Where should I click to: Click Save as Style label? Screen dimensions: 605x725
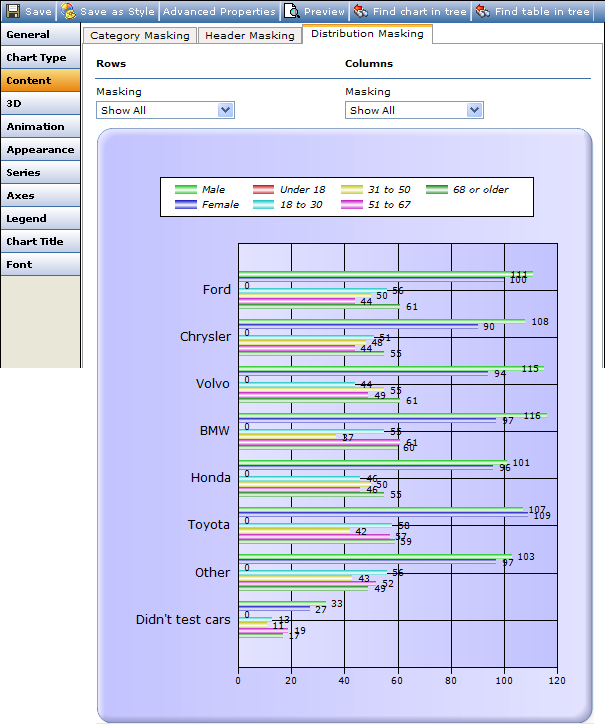click(117, 11)
